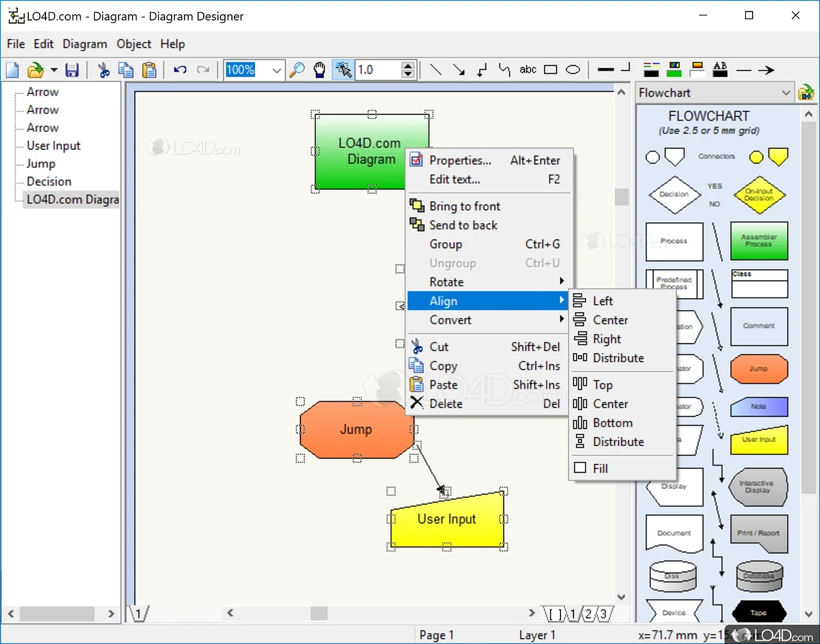The width and height of the screenshot is (820, 644).
Task: Select Jump in the object tree
Action: [x=40, y=163]
